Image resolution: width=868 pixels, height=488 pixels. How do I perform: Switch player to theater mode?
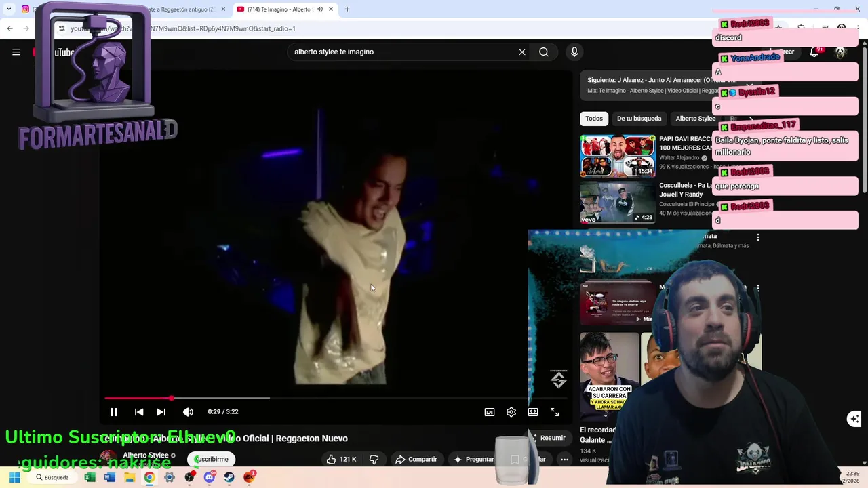[x=533, y=411]
